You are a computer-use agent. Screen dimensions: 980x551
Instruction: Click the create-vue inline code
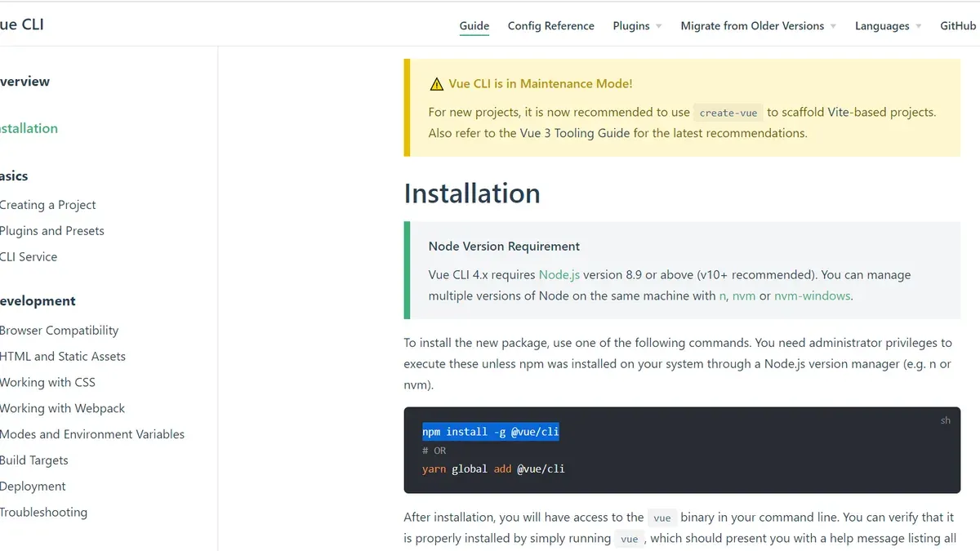coord(728,113)
